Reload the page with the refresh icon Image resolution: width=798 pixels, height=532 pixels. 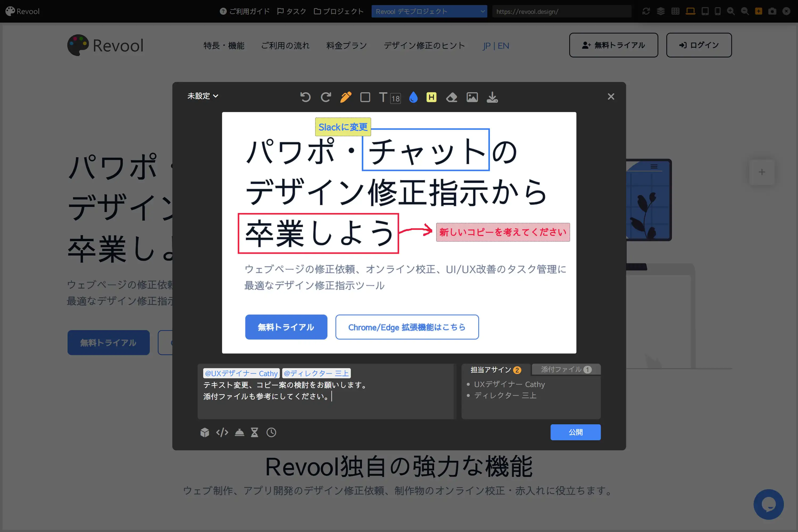click(x=646, y=11)
